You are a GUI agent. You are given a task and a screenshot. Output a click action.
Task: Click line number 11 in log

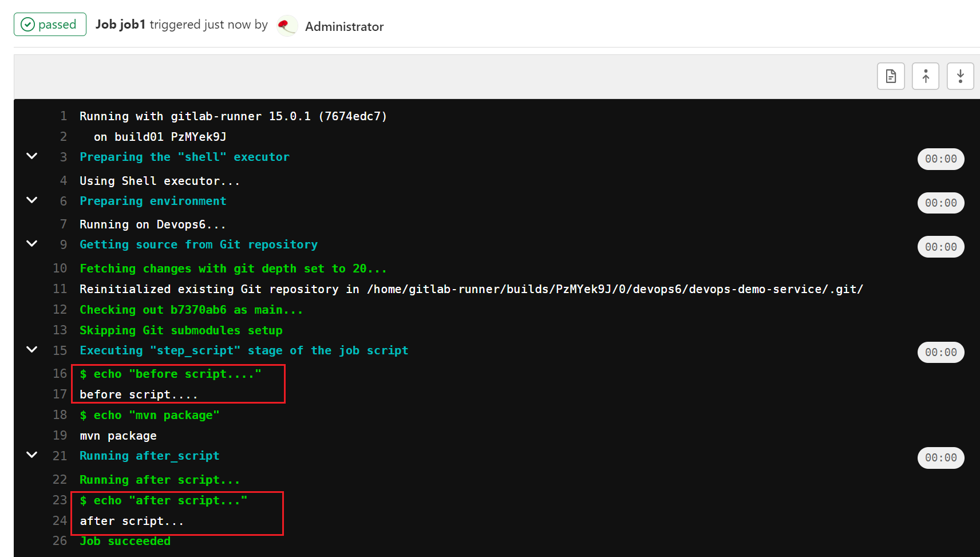(60, 289)
